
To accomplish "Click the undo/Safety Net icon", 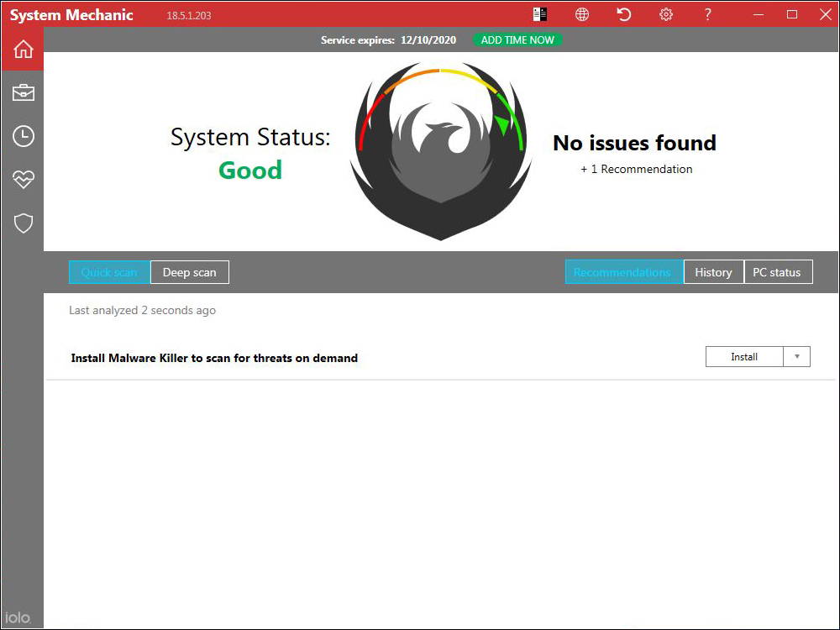I will 623,14.
